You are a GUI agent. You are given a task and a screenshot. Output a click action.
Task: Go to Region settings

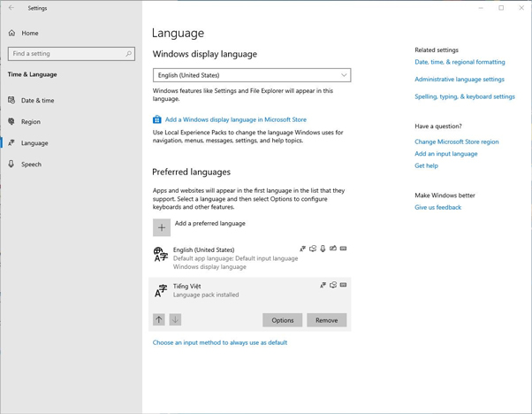pyautogui.click(x=31, y=122)
